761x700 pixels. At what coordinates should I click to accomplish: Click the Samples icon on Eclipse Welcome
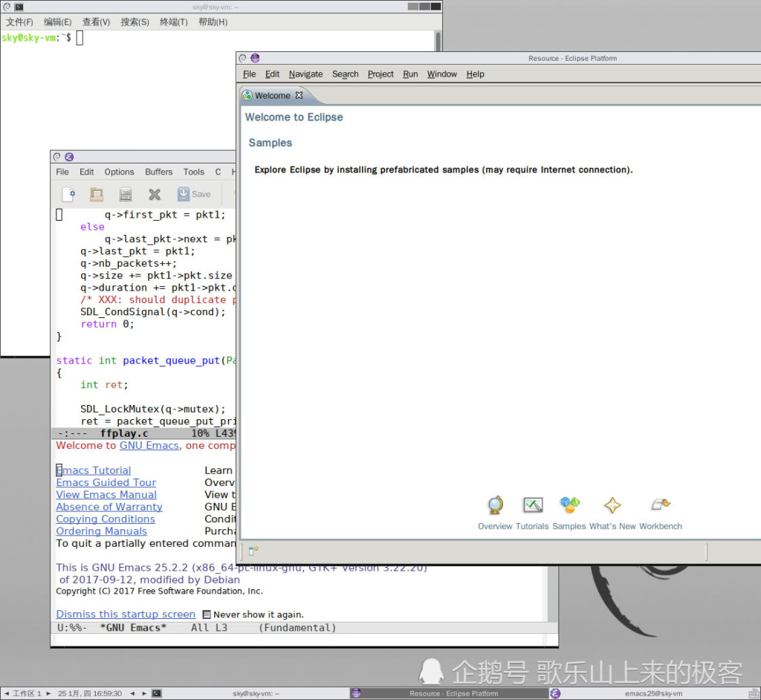[570, 505]
